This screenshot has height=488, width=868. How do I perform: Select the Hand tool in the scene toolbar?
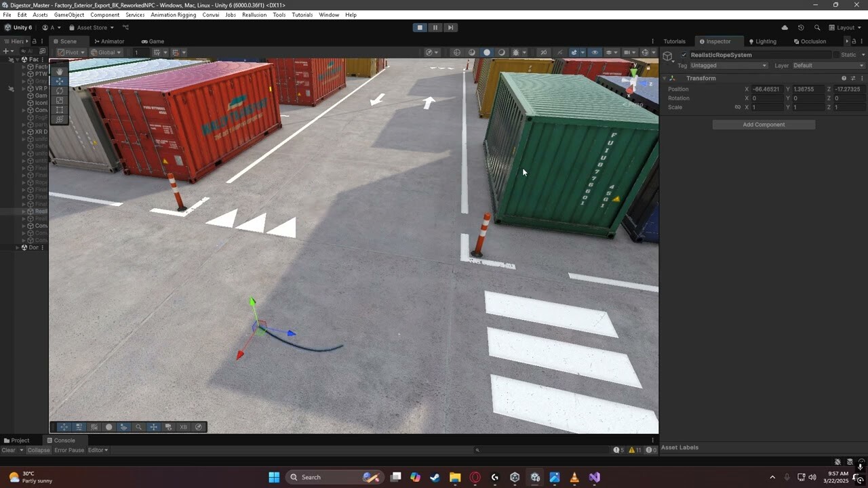point(60,71)
